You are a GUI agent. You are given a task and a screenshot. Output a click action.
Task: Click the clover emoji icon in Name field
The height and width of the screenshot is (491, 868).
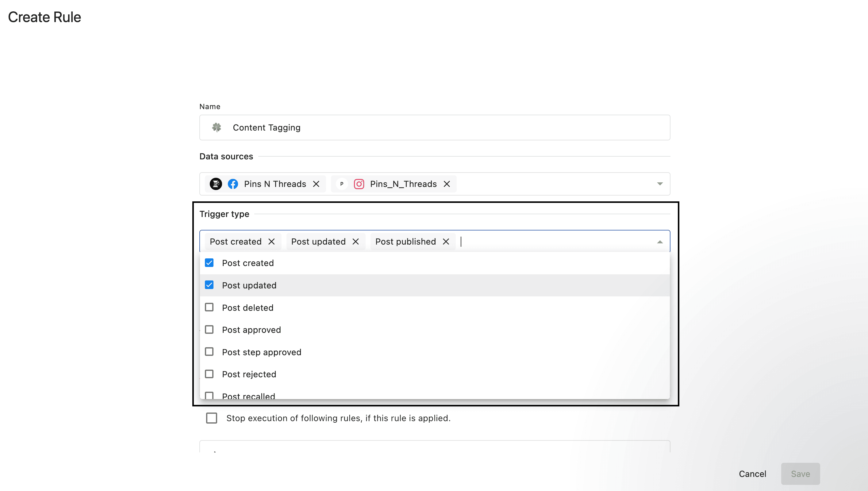point(216,128)
